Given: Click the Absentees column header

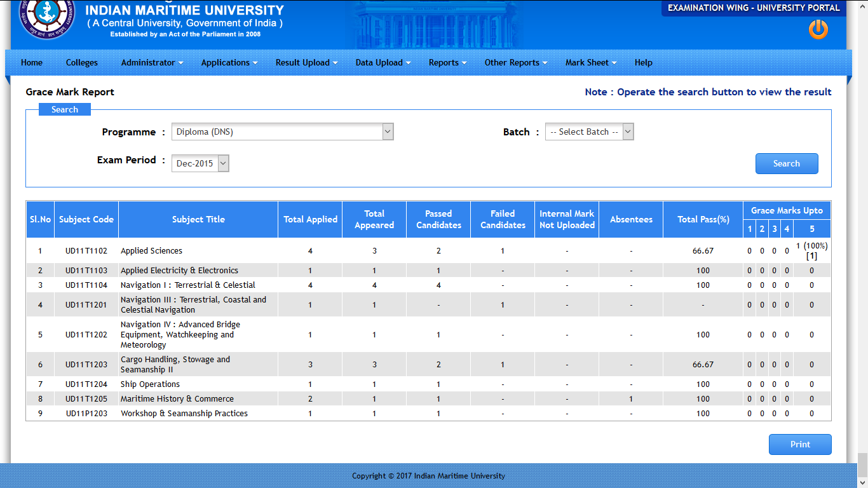Looking at the screenshot, I should click(631, 219).
